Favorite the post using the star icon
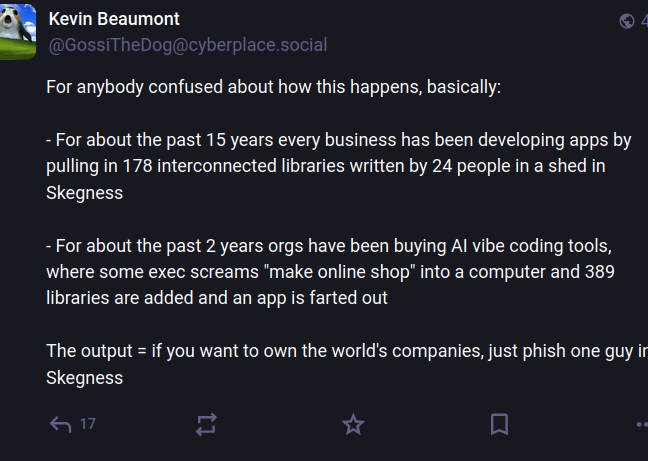Viewport: 648px width, 461px height. (x=353, y=424)
